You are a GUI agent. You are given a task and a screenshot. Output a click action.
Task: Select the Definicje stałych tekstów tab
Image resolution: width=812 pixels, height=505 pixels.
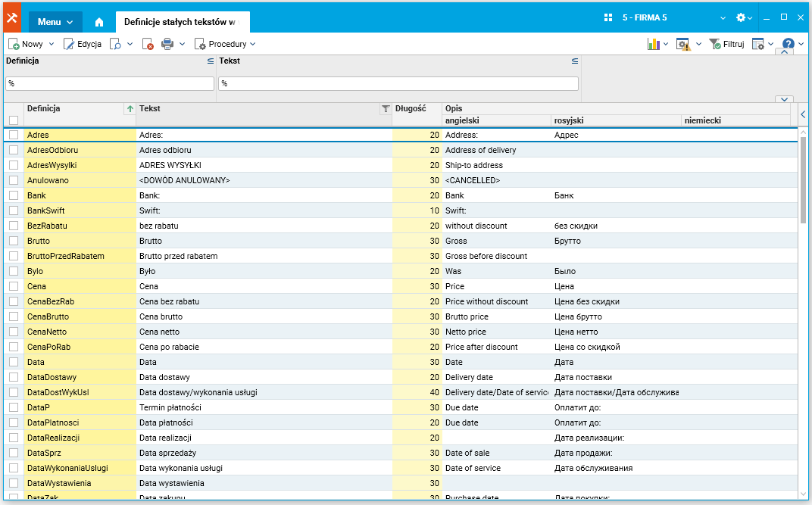coord(183,22)
